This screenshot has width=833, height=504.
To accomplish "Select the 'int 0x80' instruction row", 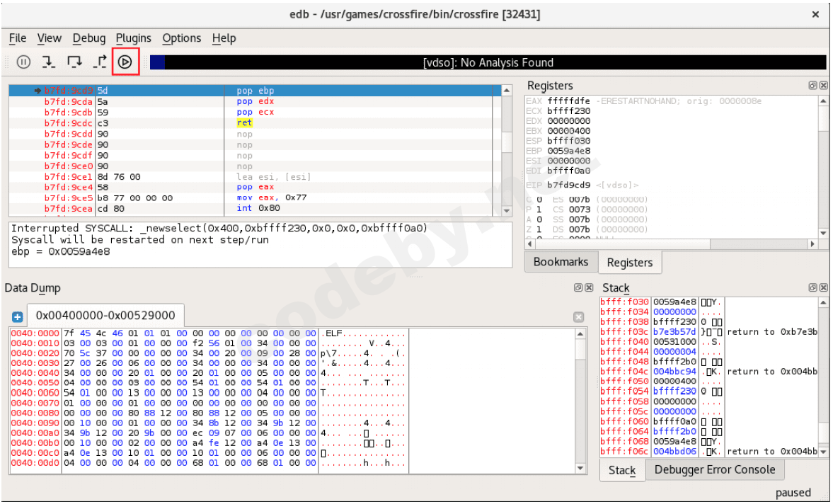I will (255, 208).
